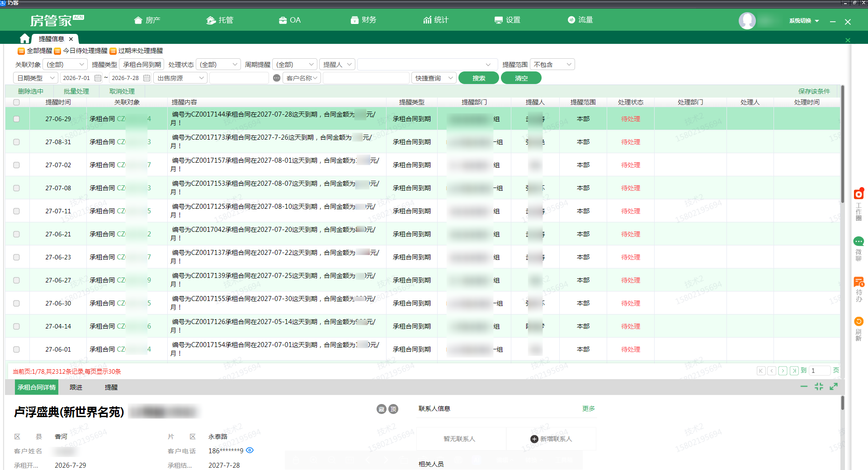Expand the 周期提醒 dropdown
This screenshot has height=470, width=868.
click(x=295, y=65)
